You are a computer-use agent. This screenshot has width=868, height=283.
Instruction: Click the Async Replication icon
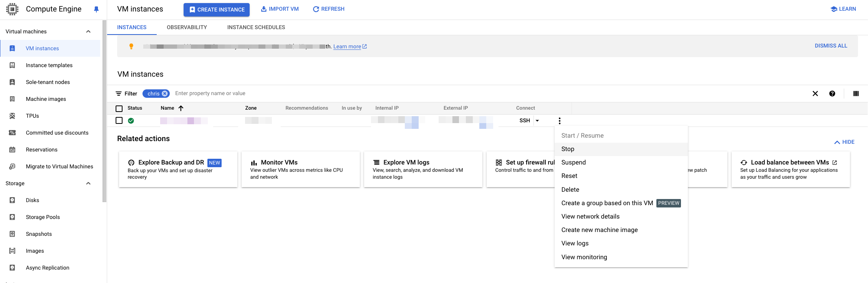click(12, 268)
